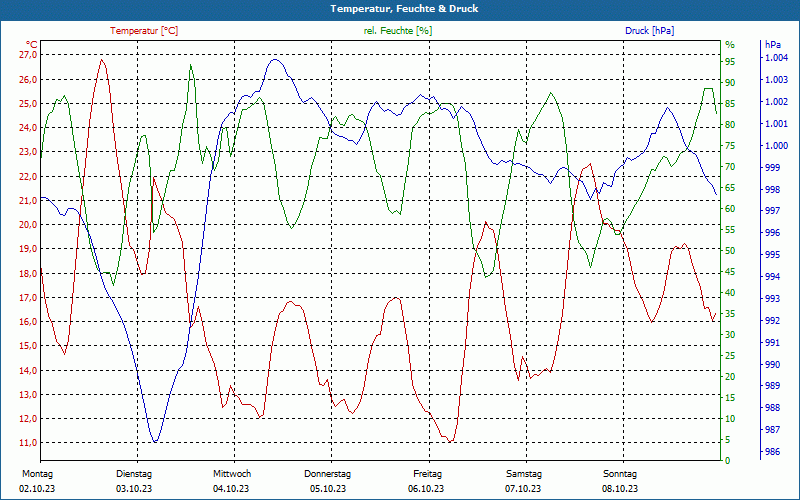This screenshot has width=800, height=500.
Task: Click the date label 05.10.23
Action: pos(328,489)
